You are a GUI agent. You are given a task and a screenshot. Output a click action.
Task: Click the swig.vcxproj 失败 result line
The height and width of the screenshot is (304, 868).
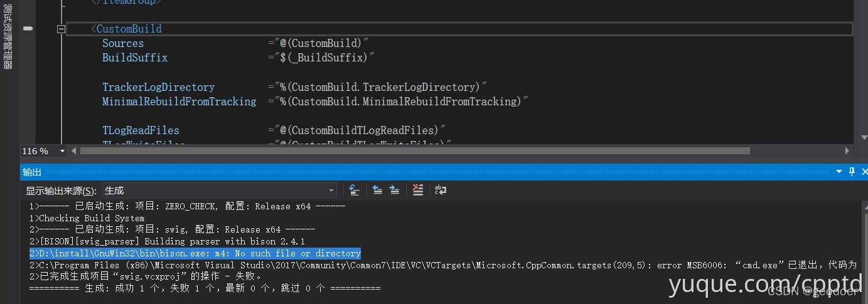pos(146,276)
